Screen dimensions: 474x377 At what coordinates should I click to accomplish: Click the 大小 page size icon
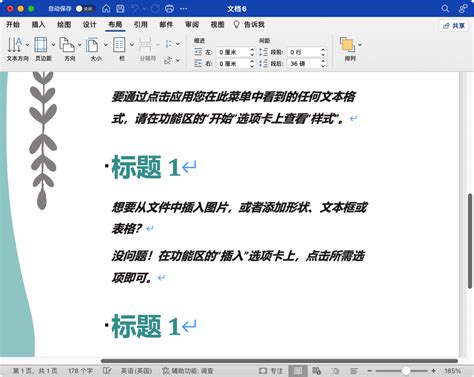[92, 44]
